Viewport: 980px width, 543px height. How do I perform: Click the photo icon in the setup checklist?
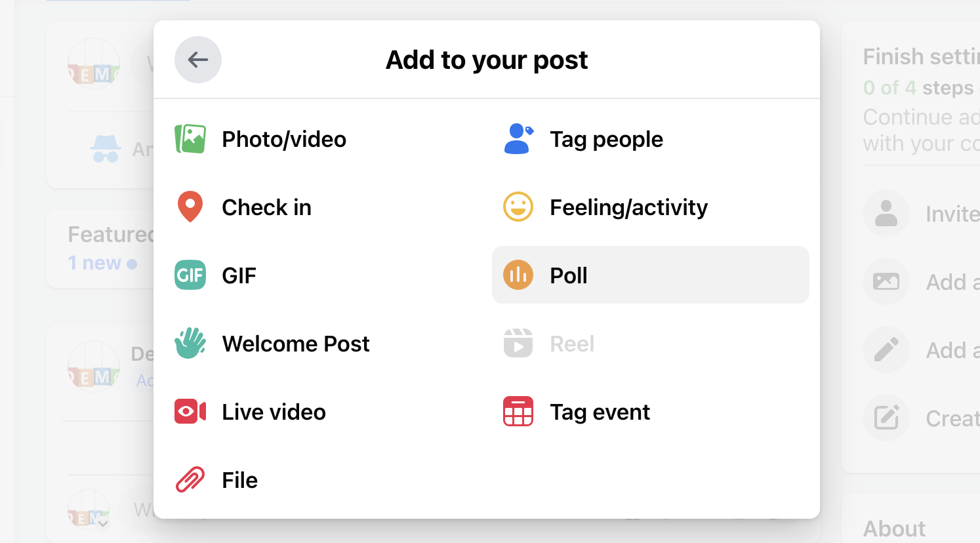(886, 281)
